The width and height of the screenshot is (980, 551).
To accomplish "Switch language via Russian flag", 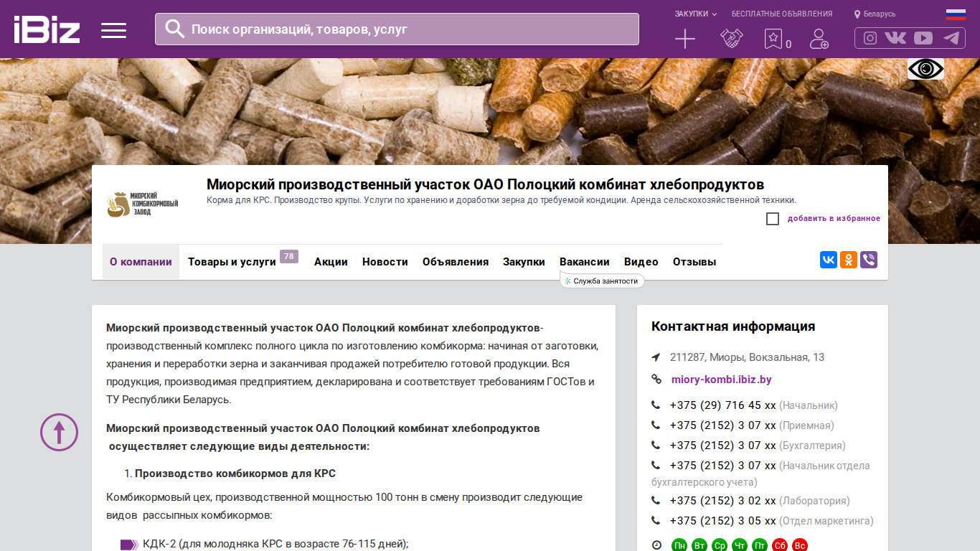I will (x=956, y=14).
